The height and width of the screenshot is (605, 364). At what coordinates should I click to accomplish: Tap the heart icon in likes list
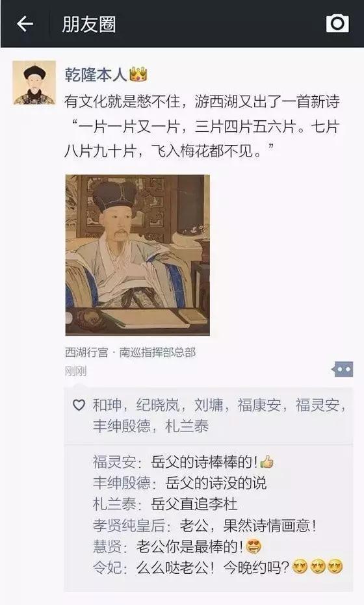coord(79,405)
